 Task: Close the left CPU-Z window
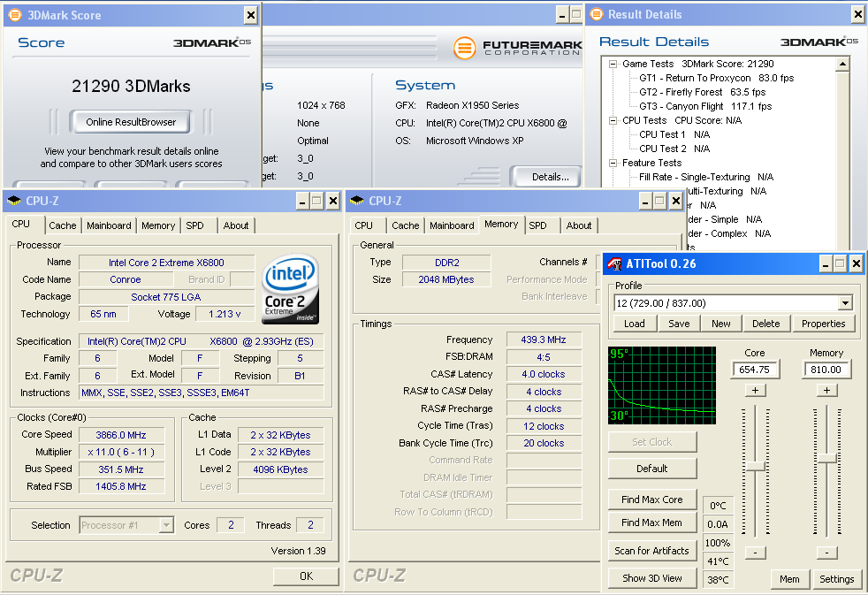tap(332, 201)
